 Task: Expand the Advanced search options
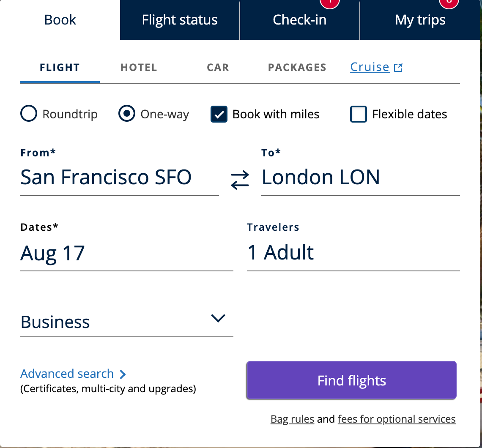pyautogui.click(x=67, y=374)
